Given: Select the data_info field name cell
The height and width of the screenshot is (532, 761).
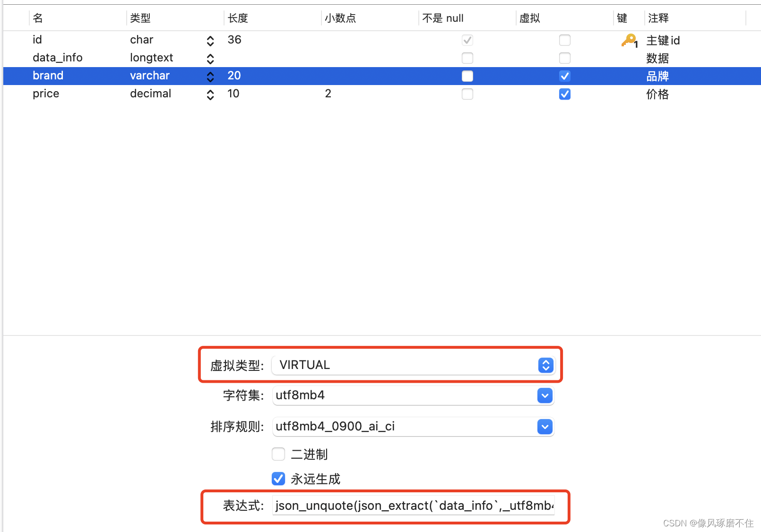Looking at the screenshot, I should 58,58.
